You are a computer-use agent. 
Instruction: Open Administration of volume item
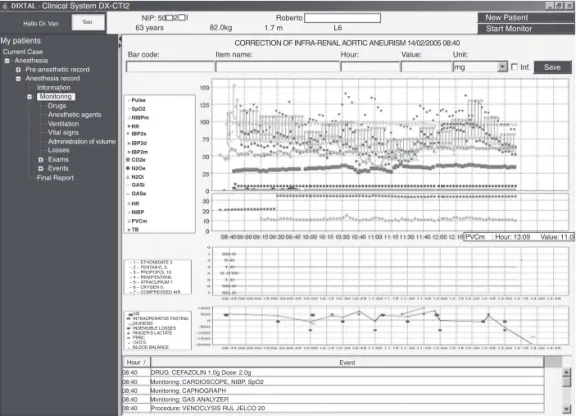click(x=82, y=141)
